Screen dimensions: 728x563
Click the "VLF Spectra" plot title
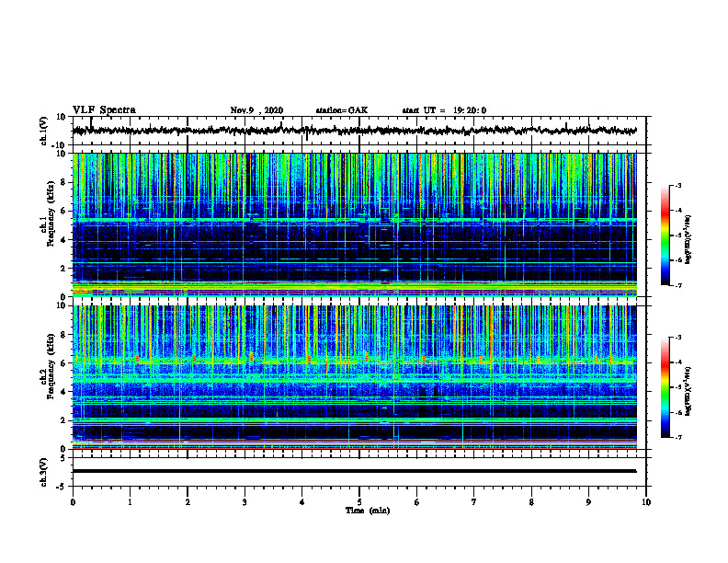104,110
